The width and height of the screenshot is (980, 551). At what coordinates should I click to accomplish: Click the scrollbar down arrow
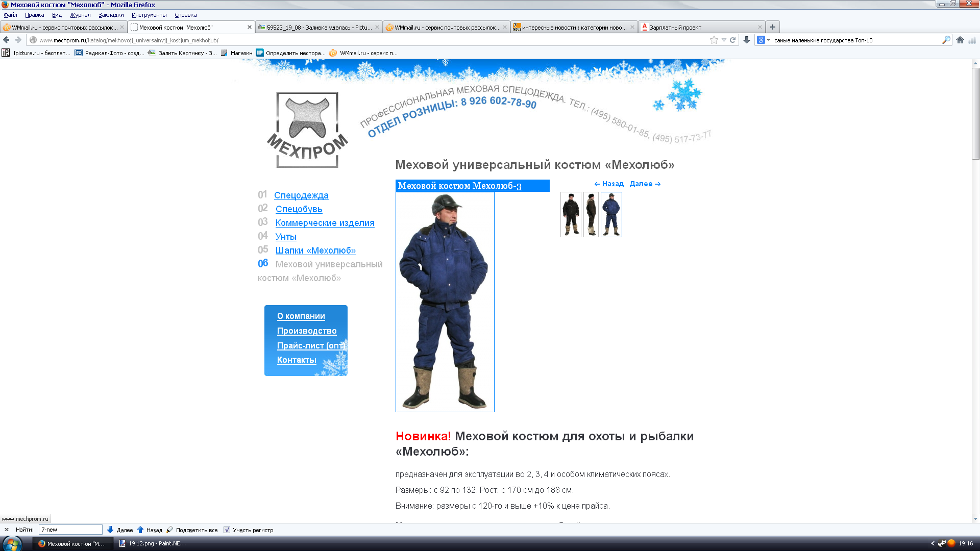click(975, 518)
